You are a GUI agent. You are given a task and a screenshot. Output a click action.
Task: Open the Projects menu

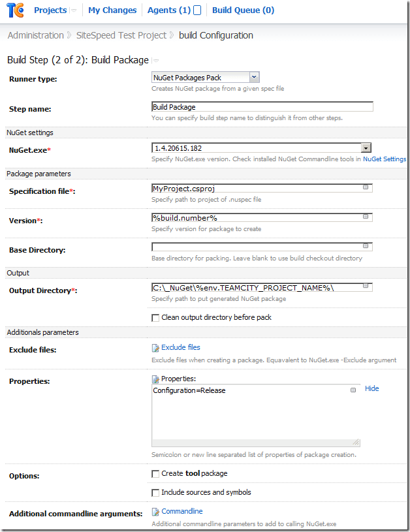pos(50,10)
